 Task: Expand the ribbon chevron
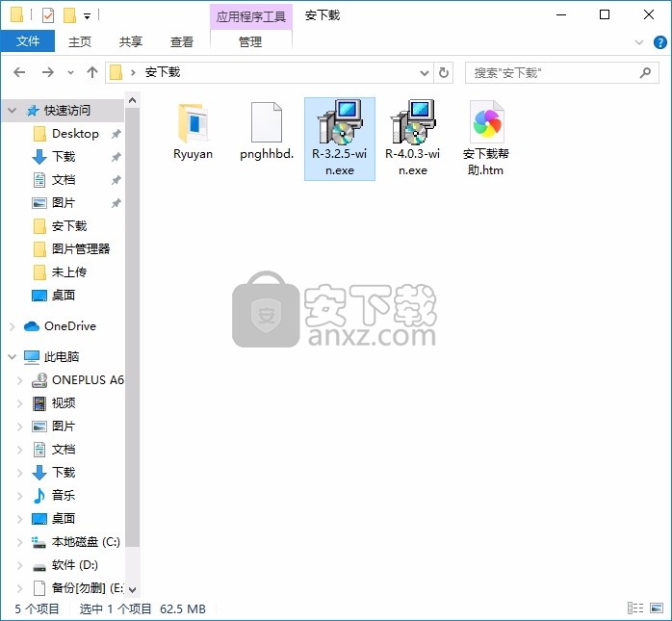(x=639, y=42)
